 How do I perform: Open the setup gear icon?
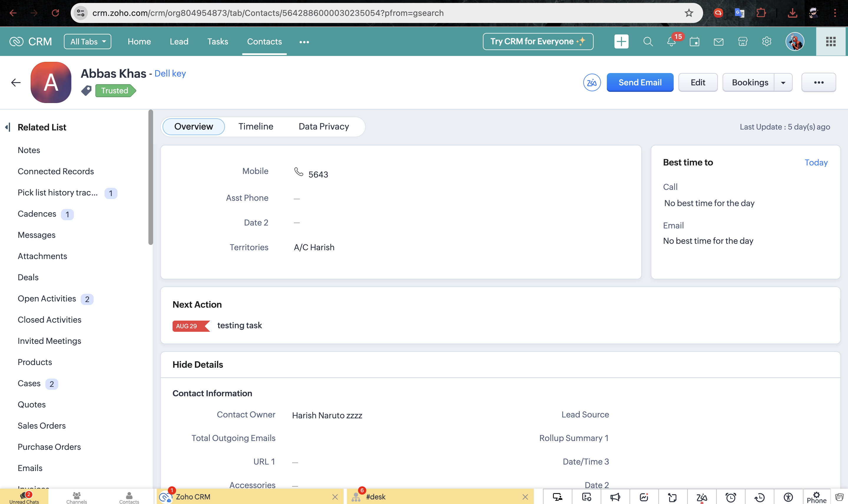tap(766, 42)
